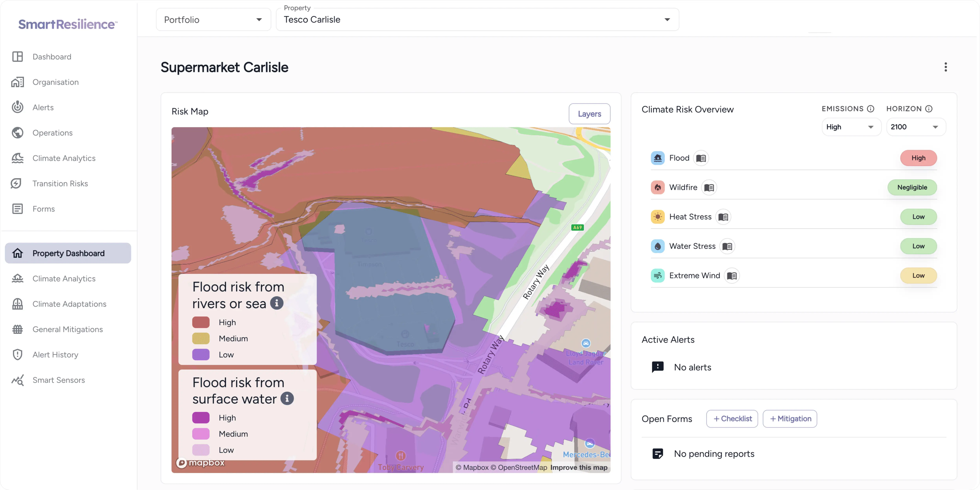Open Climate Adaptations menu item
980x490 pixels.
(x=69, y=304)
